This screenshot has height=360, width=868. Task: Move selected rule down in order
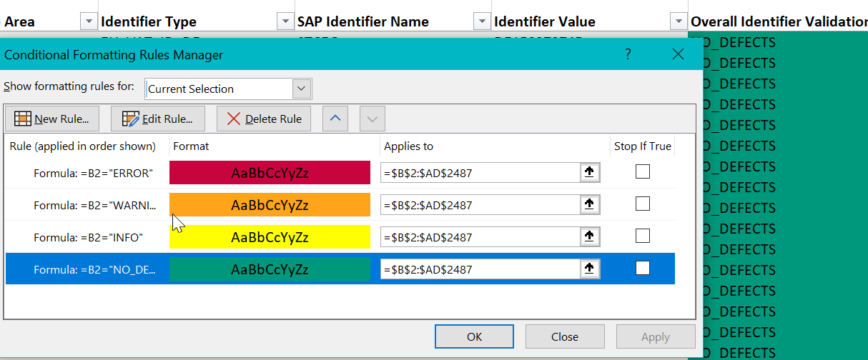tap(372, 119)
